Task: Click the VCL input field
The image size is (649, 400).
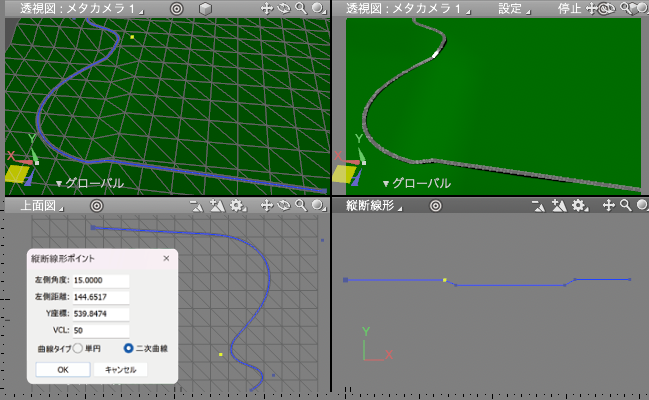Action: tap(101, 330)
